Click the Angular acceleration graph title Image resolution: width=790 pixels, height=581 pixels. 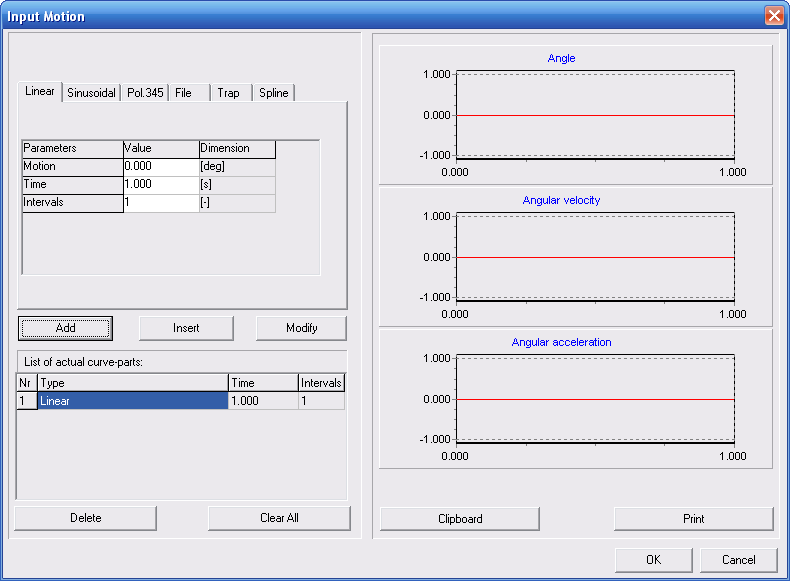click(x=561, y=343)
